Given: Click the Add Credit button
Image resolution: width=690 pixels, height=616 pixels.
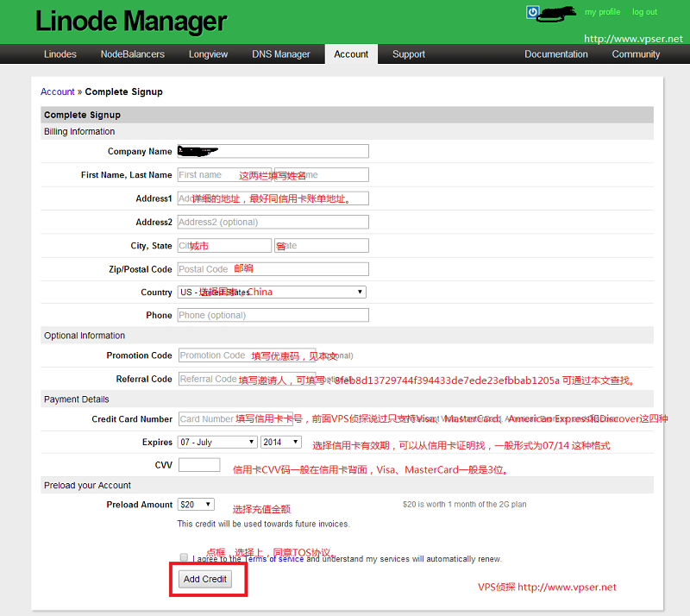Looking at the screenshot, I should pos(205,579).
